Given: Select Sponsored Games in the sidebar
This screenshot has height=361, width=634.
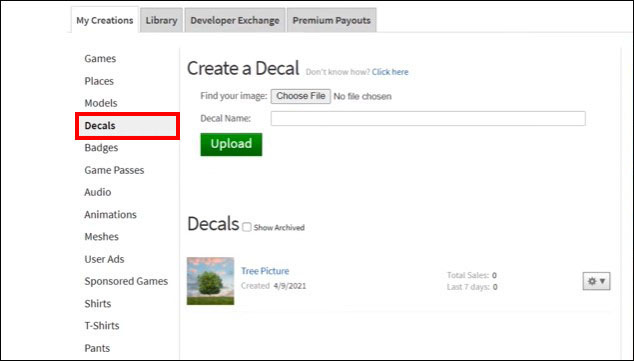Looking at the screenshot, I should pos(126,281).
